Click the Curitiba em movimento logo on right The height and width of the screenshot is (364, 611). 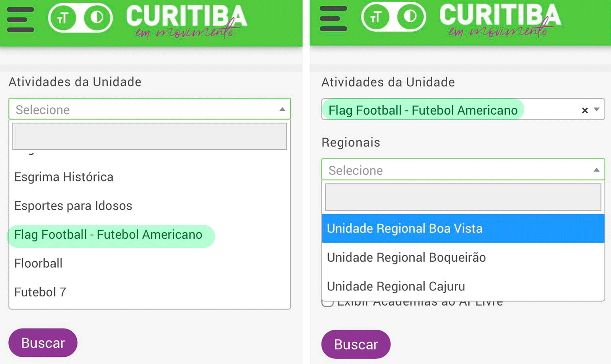click(x=500, y=20)
